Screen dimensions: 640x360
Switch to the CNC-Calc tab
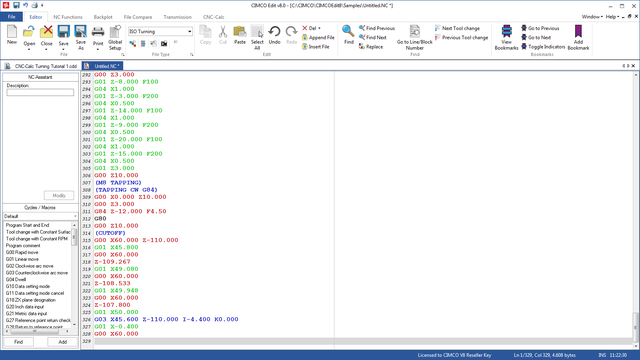(x=213, y=17)
